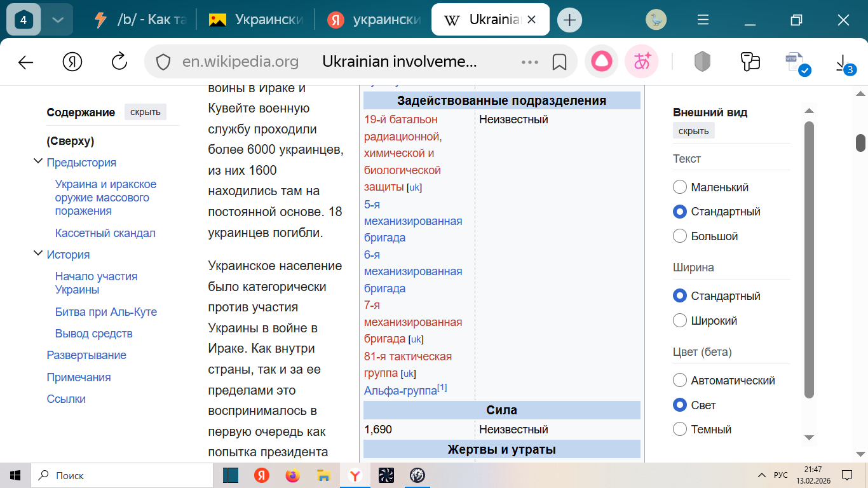Open the new tab plus button
Image resolution: width=868 pixels, height=488 pixels.
click(569, 20)
